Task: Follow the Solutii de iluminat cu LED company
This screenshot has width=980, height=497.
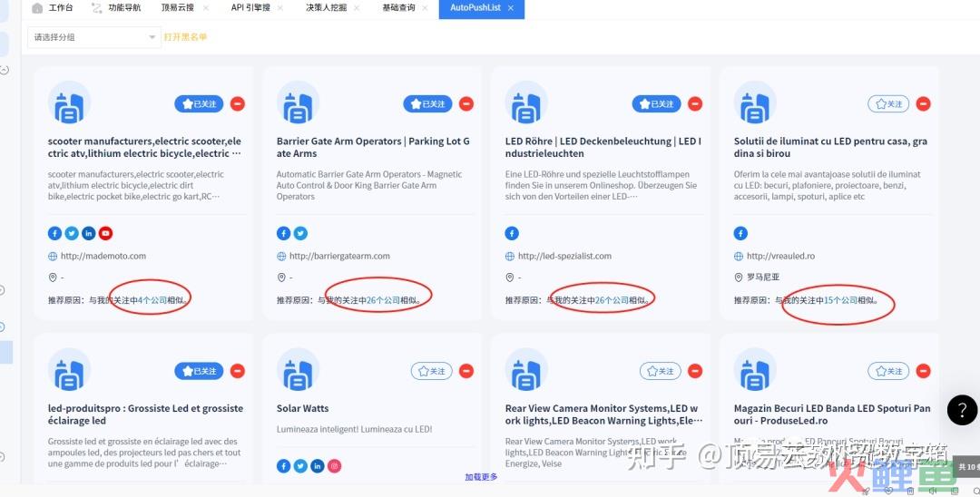Action: point(888,103)
